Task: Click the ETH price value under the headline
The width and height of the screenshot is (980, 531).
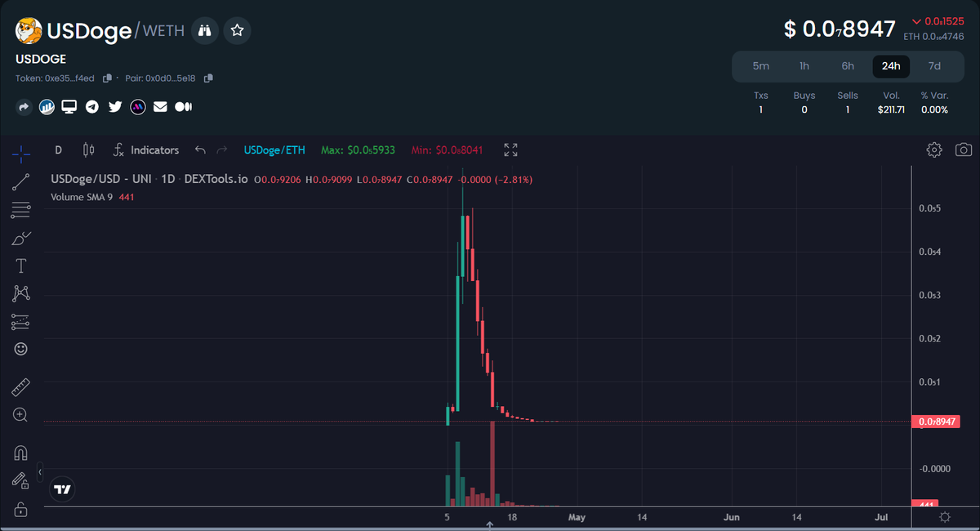Action: (933, 37)
